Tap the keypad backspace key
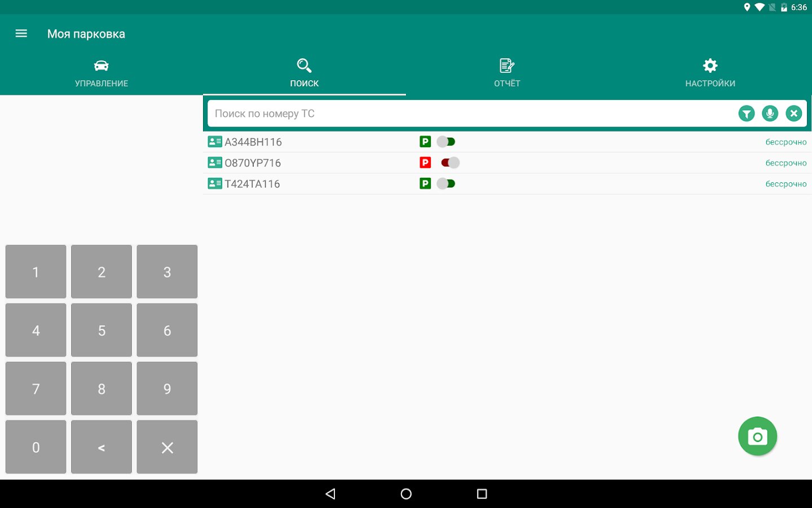The height and width of the screenshot is (508, 812). pos(101,447)
